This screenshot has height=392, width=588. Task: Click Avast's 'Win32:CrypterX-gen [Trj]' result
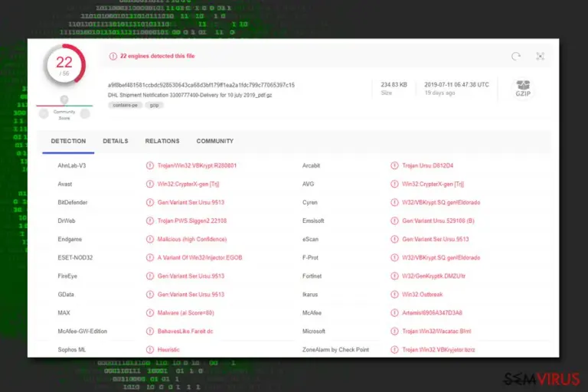[188, 184]
